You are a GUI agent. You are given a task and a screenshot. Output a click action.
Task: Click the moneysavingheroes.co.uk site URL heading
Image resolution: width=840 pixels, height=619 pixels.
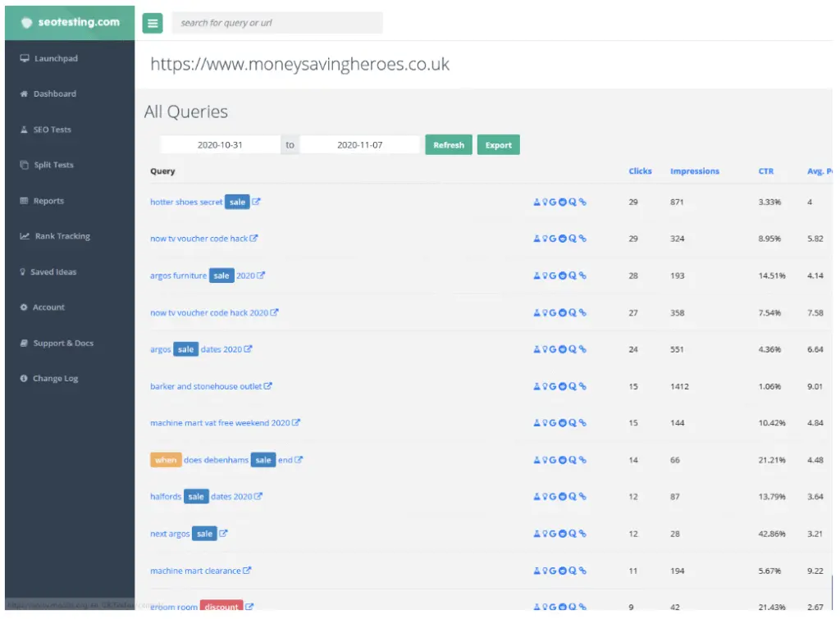click(x=299, y=64)
